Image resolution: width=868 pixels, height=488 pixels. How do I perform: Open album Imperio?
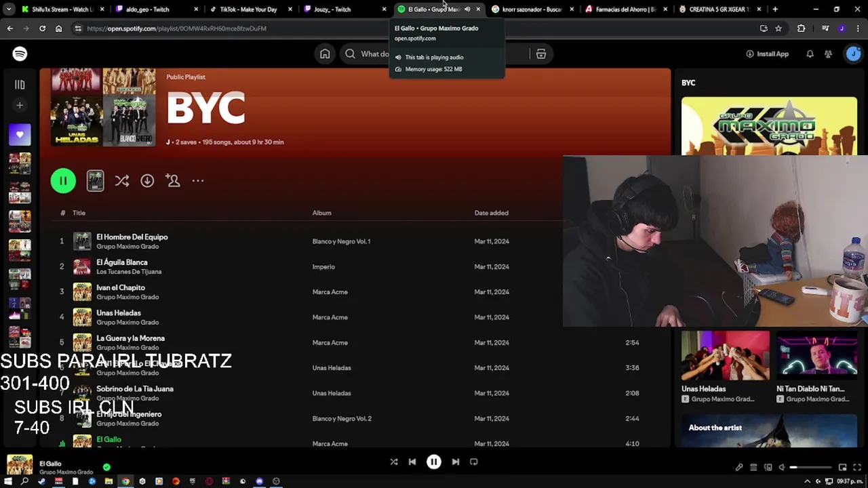[323, 267]
